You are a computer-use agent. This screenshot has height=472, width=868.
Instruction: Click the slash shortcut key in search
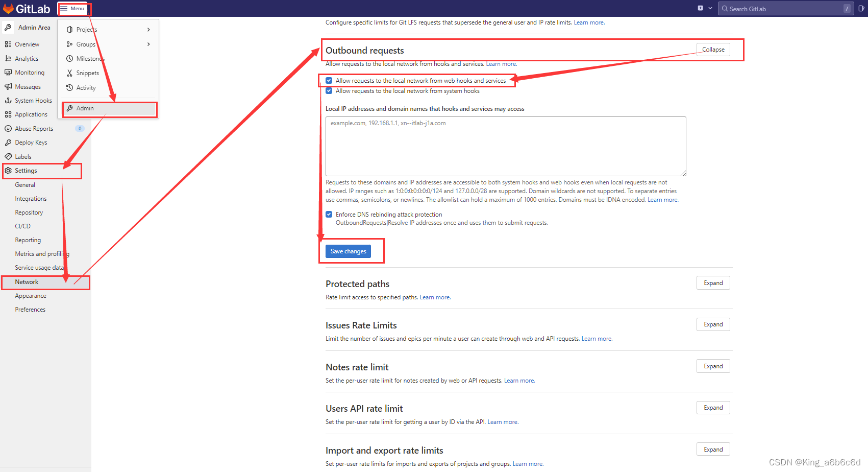(x=847, y=9)
